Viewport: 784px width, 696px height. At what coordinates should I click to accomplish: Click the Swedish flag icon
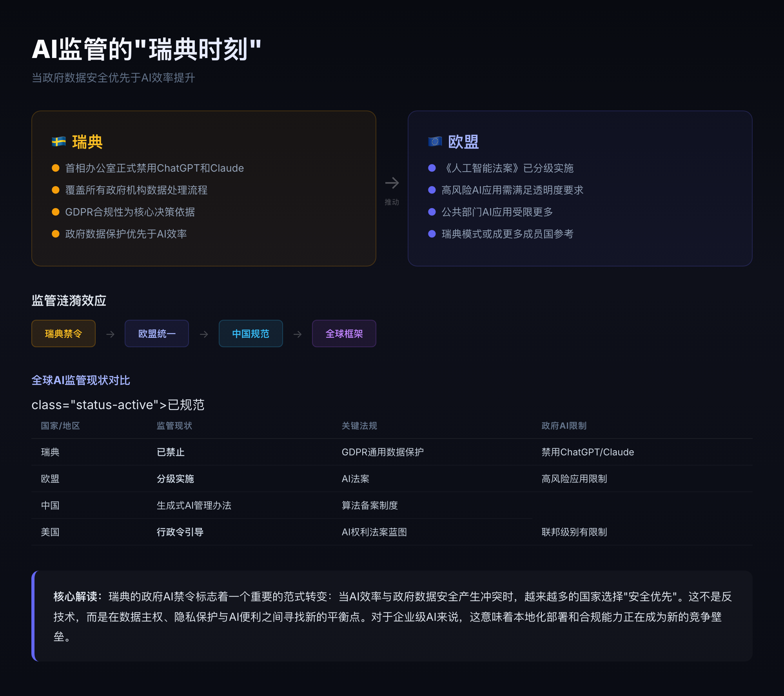pos(59,141)
